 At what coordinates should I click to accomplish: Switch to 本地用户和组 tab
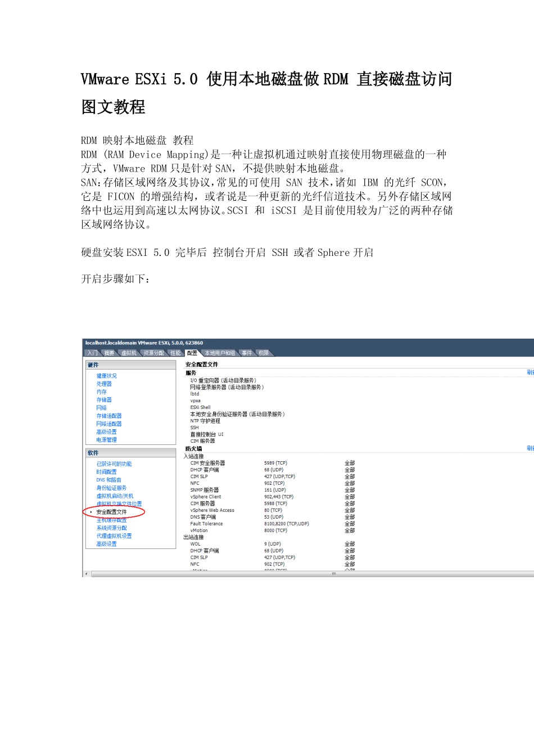click(x=220, y=353)
